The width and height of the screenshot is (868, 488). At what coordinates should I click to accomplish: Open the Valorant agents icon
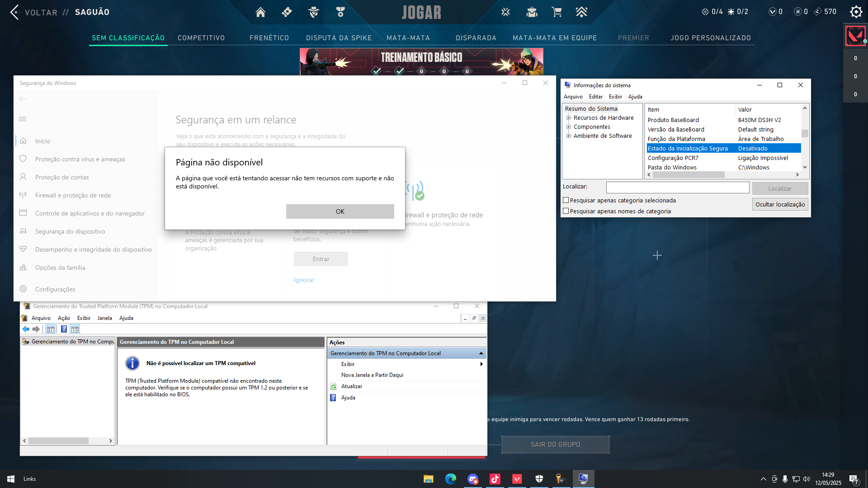(x=313, y=12)
